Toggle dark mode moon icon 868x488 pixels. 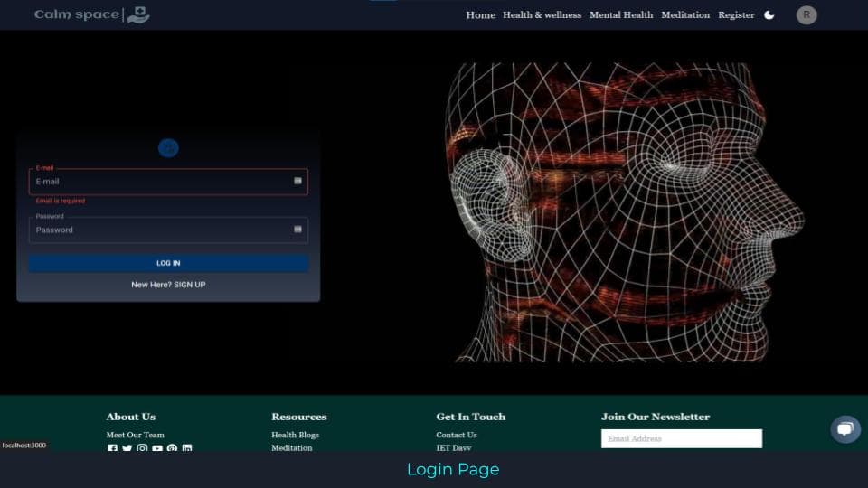(x=769, y=15)
